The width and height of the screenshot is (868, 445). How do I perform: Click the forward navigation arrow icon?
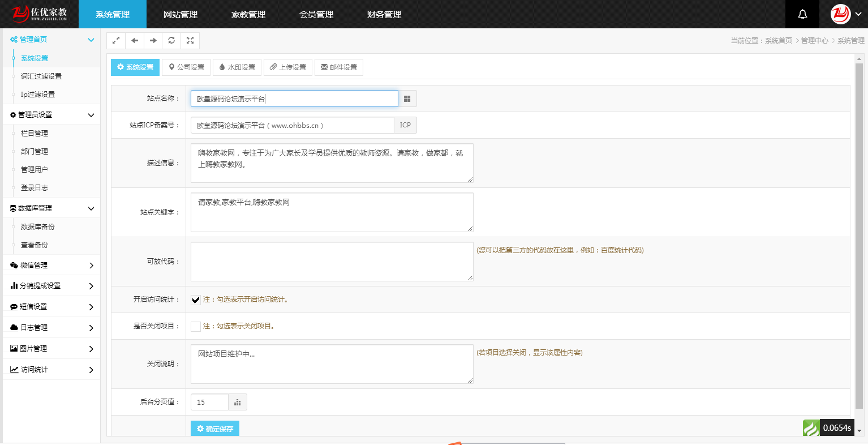coord(153,40)
